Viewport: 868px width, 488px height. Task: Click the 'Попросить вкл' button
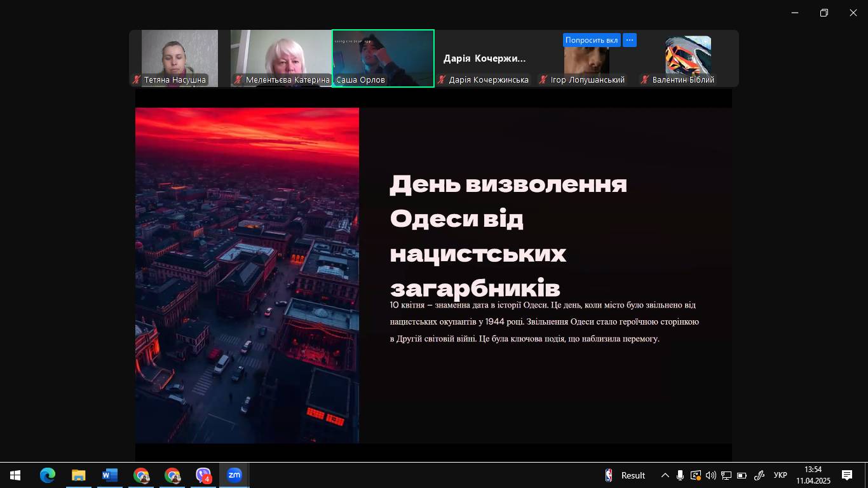tap(592, 40)
